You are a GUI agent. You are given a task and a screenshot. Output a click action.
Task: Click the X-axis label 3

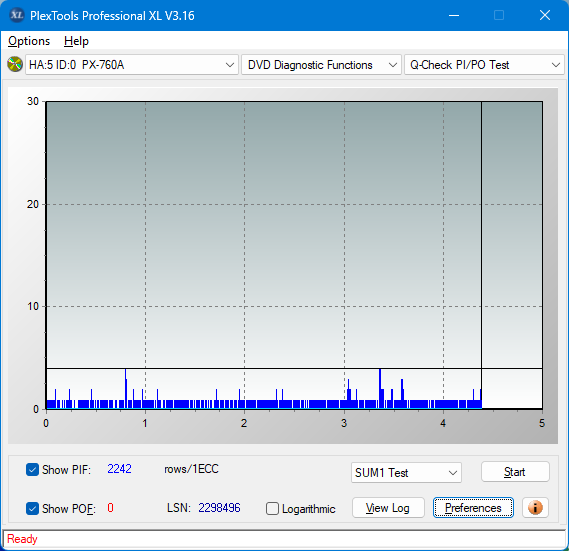pyautogui.click(x=344, y=423)
